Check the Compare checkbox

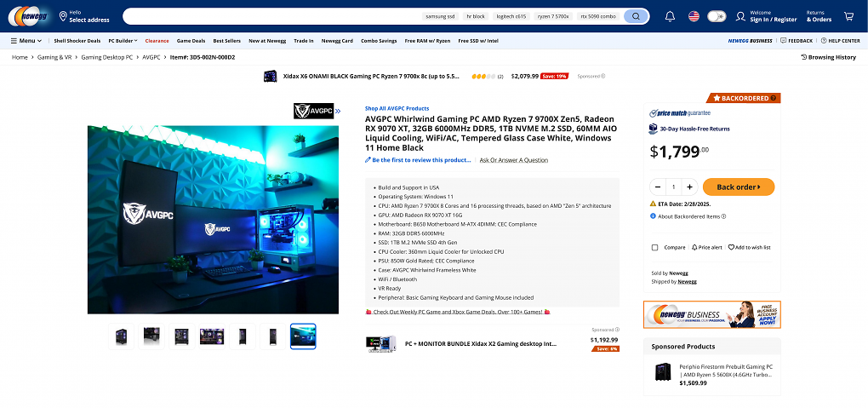(655, 248)
